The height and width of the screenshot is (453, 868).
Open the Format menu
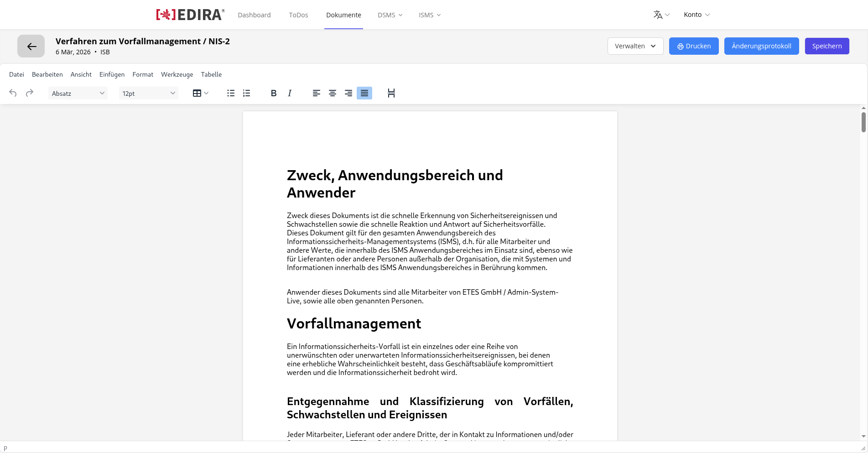(143, 74)
